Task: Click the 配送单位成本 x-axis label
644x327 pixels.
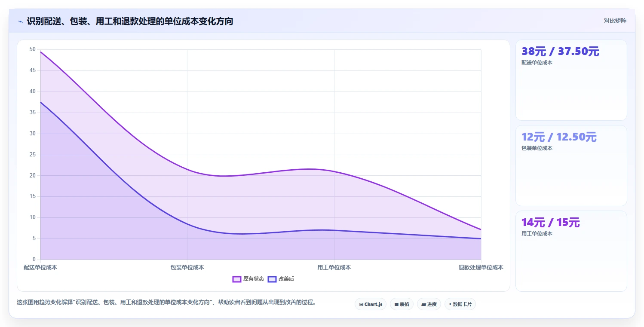Action: (x=40, y=267)
